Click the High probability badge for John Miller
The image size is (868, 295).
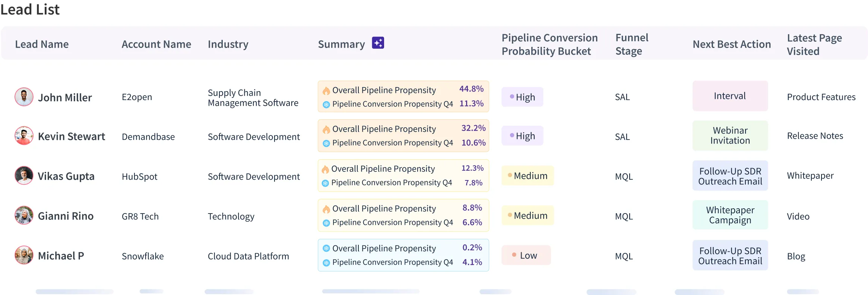tap(522, 97)
